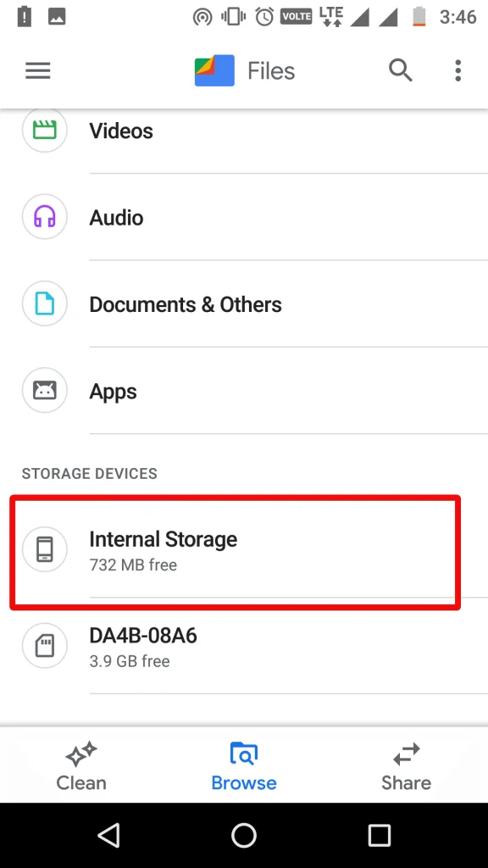Select the Audio headphones icon

click(44, 217)
